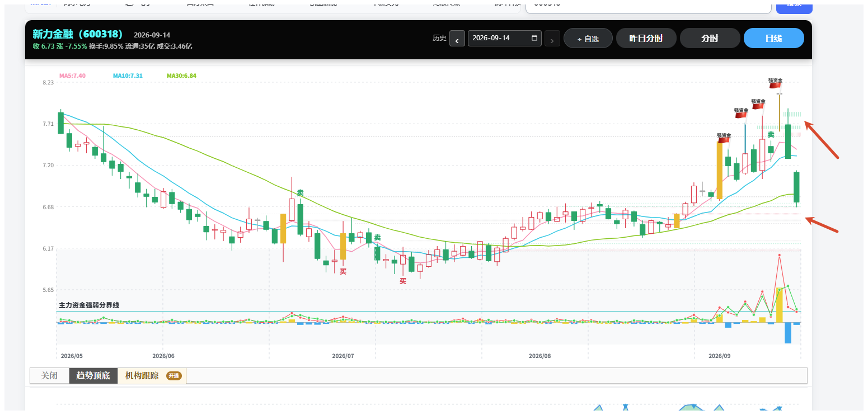Click the MA30:6.84 legend label
Viewport: 868px width, 415px height.
point(181,76)
